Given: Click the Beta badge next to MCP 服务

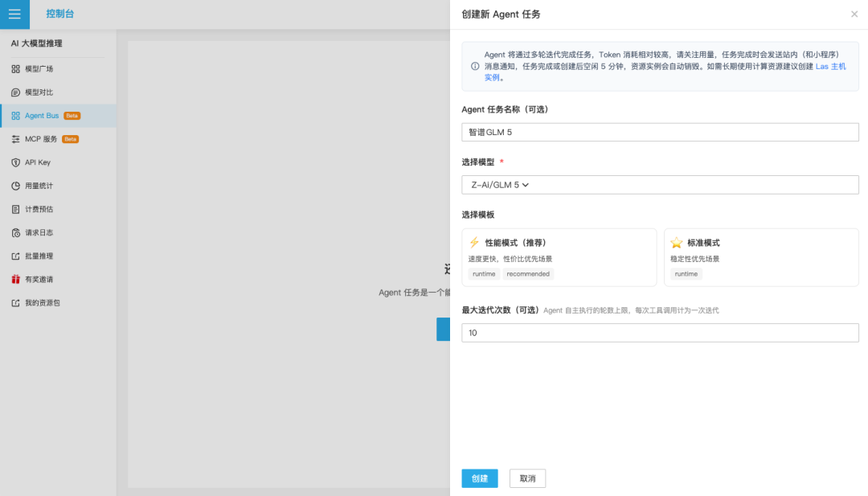Looking at the screenshot, I should (x=70, y=139).
